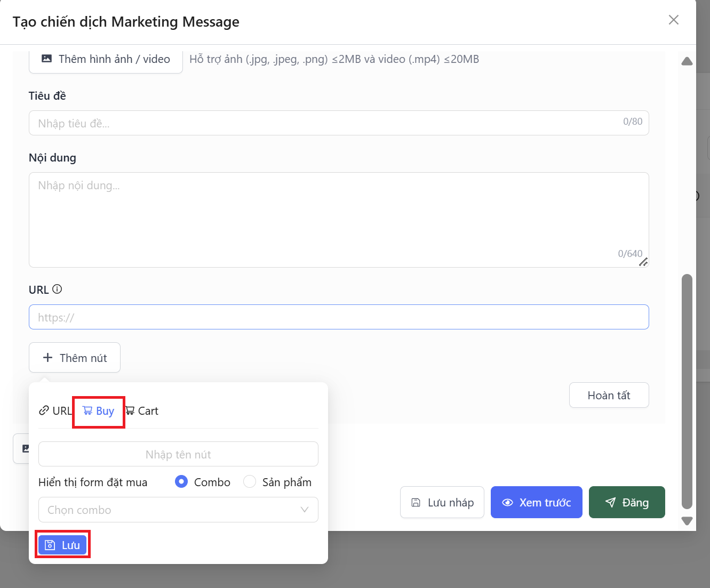Click the paper plane icon on Đăng
The height and width of the screenshot is (588, 710).
click(611, 503)
